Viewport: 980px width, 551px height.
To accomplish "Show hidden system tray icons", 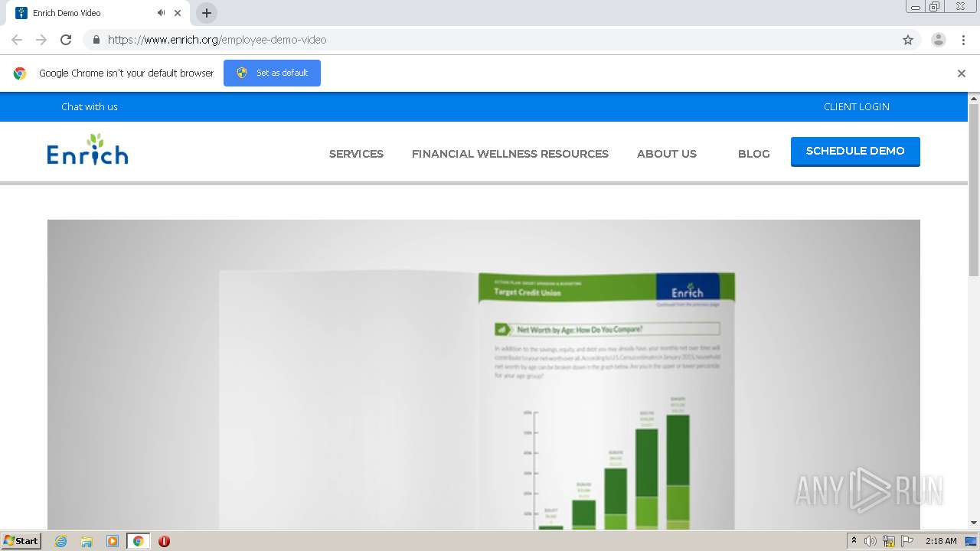I will 854,541.
